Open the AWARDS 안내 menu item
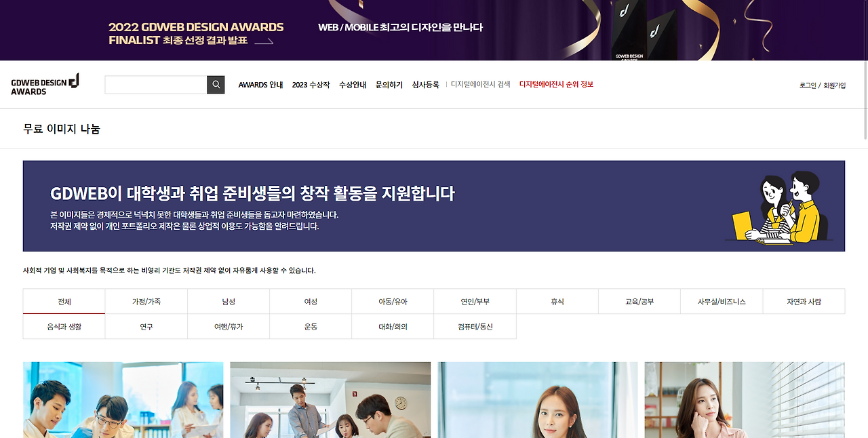 point(260,84)
